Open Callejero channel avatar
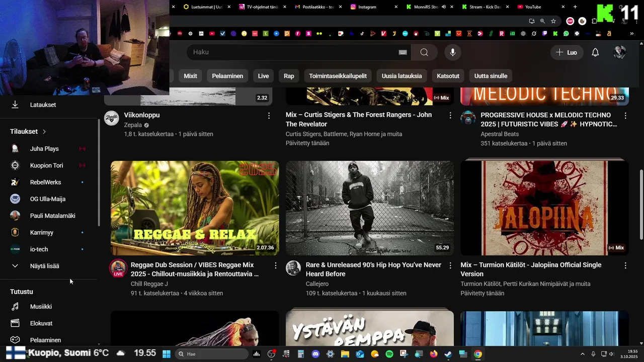 (x=293, y=268)
